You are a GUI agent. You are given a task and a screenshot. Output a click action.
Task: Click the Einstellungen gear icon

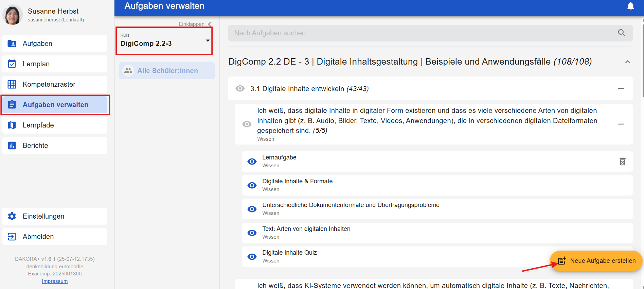12,216
